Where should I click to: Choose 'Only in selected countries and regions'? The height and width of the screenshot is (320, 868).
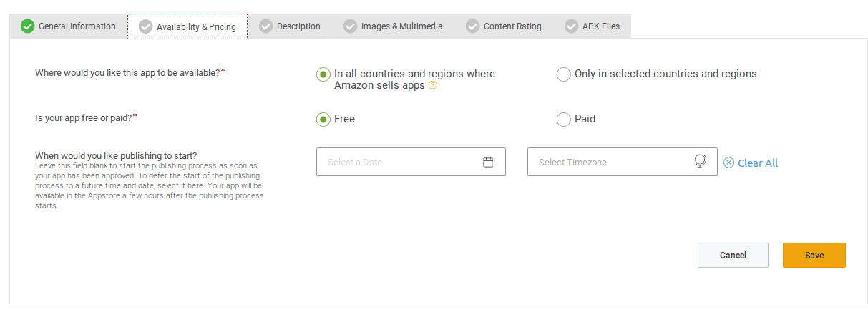click(564, 74)
